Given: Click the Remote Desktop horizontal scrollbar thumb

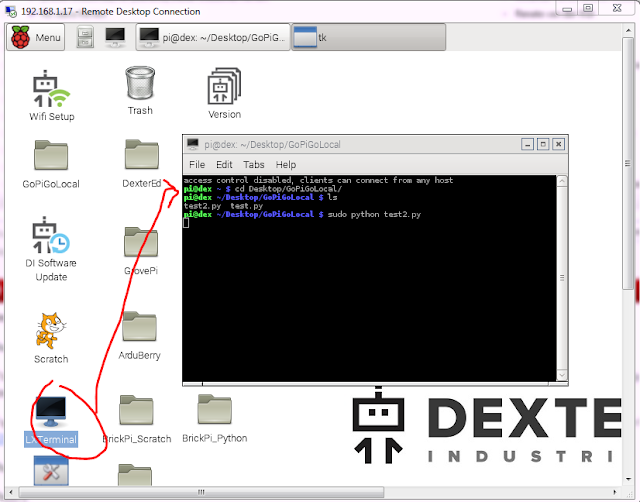Looking at the screenshot, I should (201, 492).
